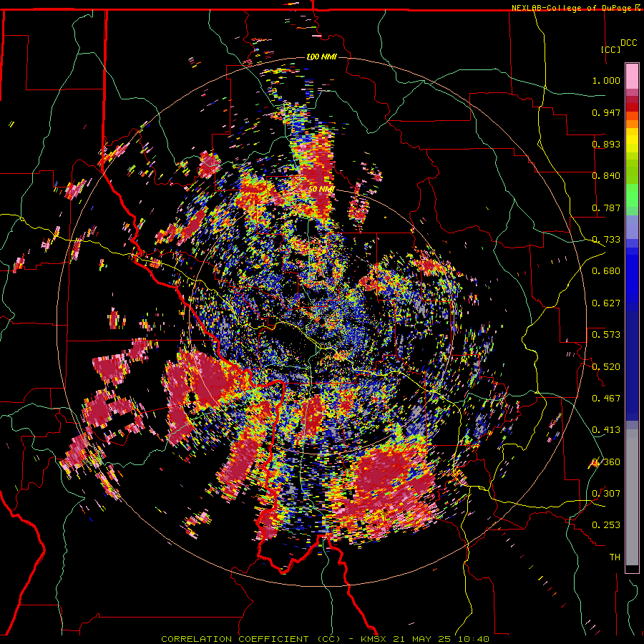Click the 0.627 legend value

pos(606,303)
